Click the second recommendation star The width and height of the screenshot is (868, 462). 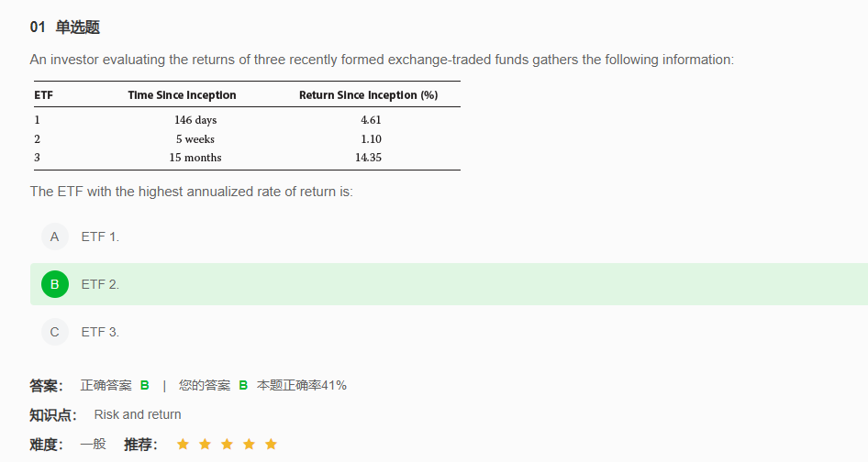click(x=205, y=445)
